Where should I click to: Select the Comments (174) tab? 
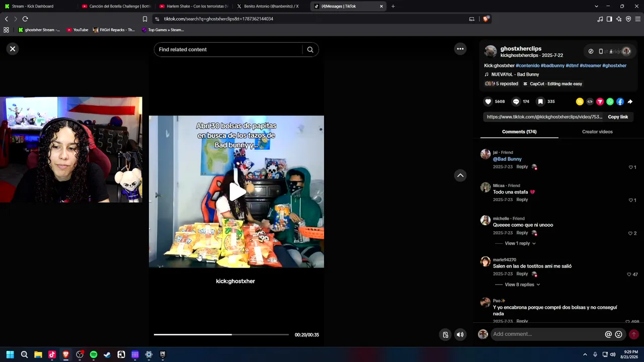pos(519,132)
